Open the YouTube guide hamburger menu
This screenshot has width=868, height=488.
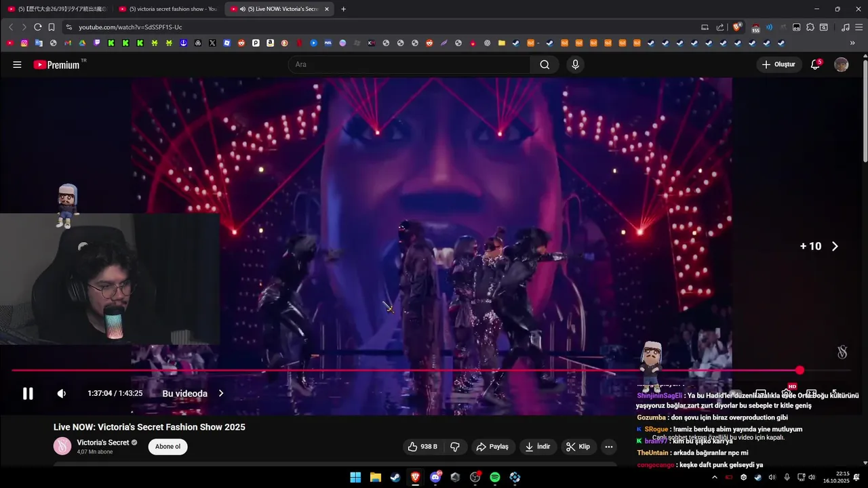[x=17, y=64]
